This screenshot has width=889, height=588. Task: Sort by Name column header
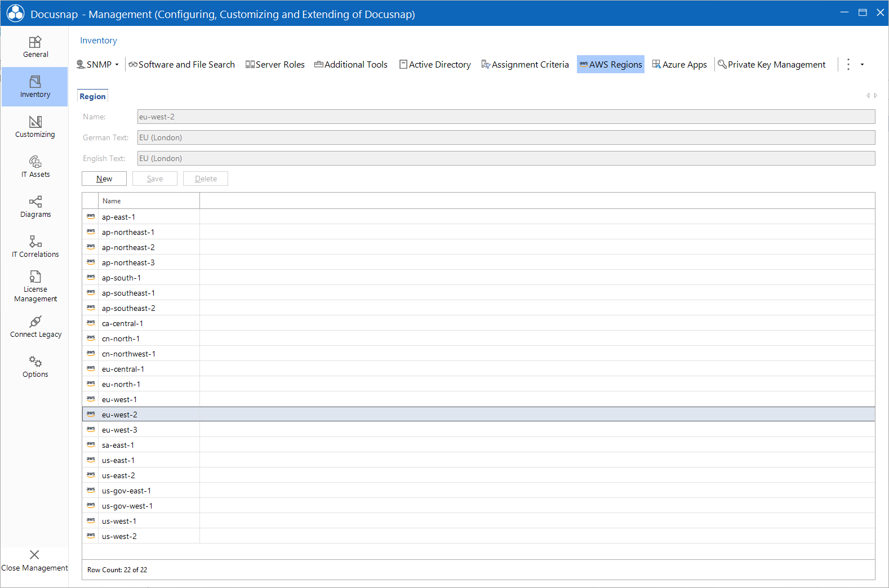pos(149,201)
